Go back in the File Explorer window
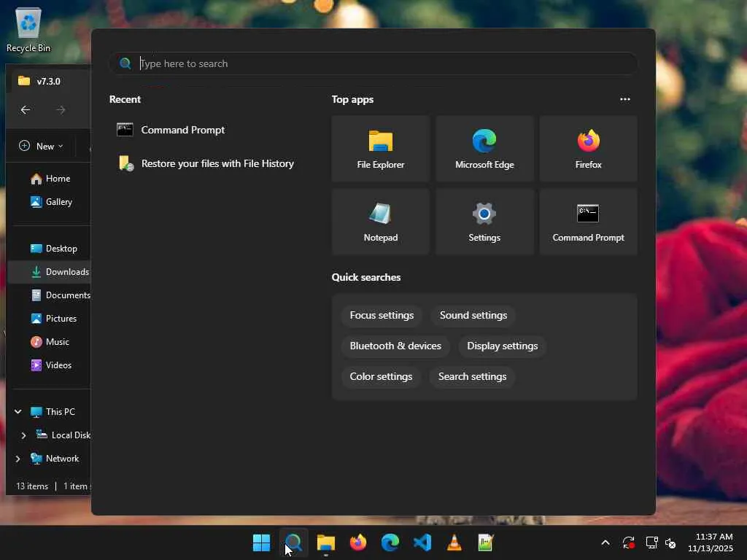The width and height of the screenshot is (747, 560). (x=26, y=110)
